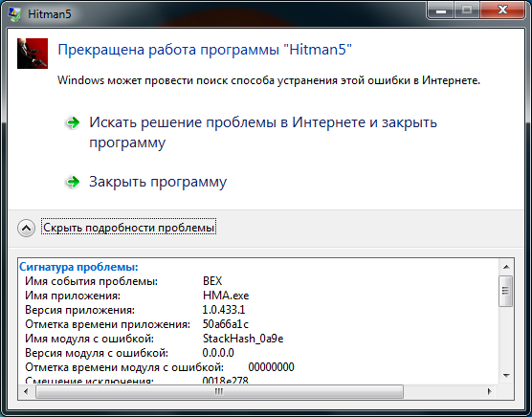Click right arrow of horizontal scrollbar

489,391
